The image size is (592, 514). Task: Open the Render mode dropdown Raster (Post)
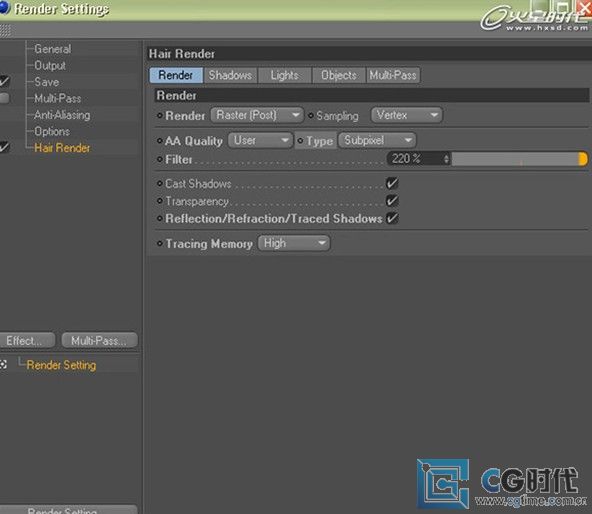point(257,115)
